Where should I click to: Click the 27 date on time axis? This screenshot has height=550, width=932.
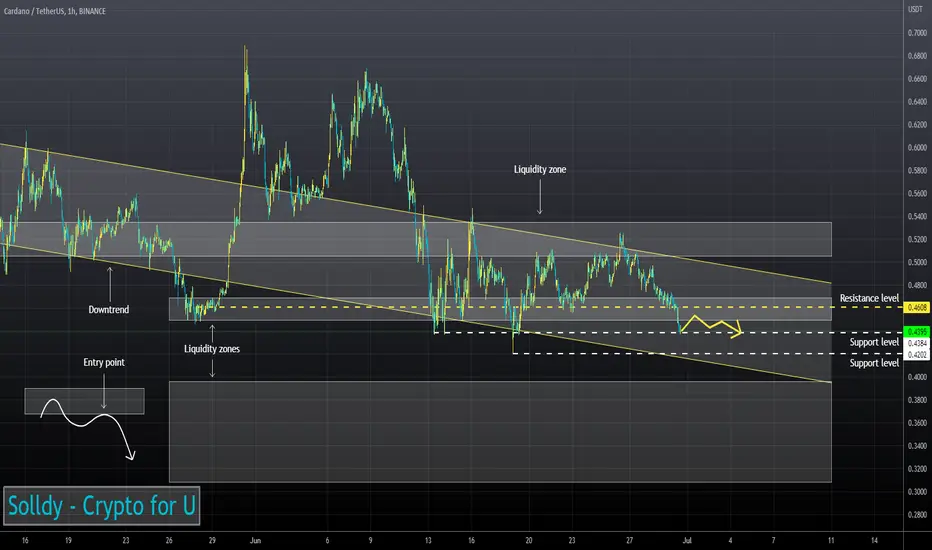click(x=629, y=540)
